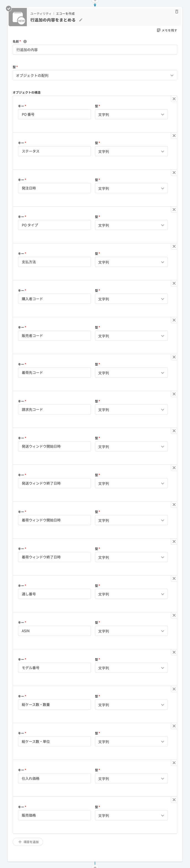Click the メモを残す note icon

[159, 30]
